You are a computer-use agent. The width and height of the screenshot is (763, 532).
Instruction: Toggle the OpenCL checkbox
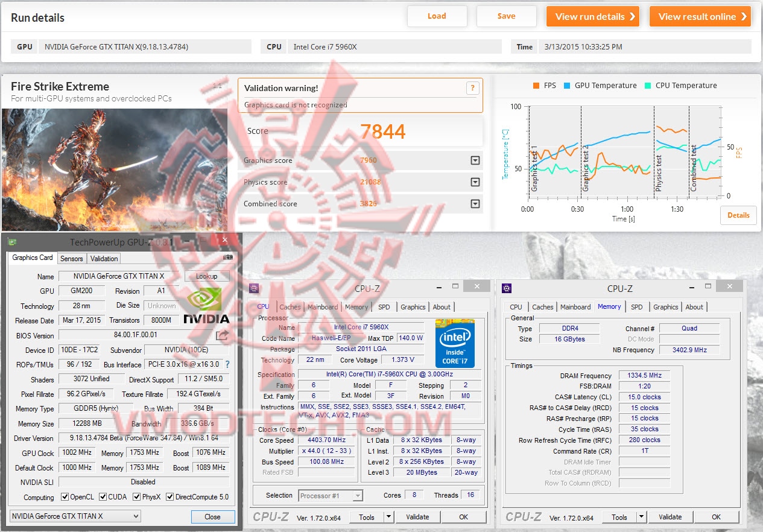coord(65,498)
